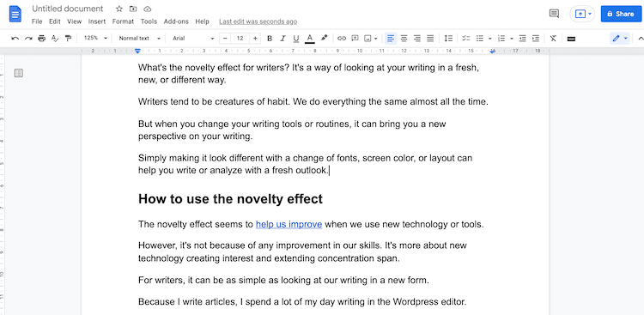The image size is (644, 315).
Task: Open the Tools menu
Action: (149, 21)
